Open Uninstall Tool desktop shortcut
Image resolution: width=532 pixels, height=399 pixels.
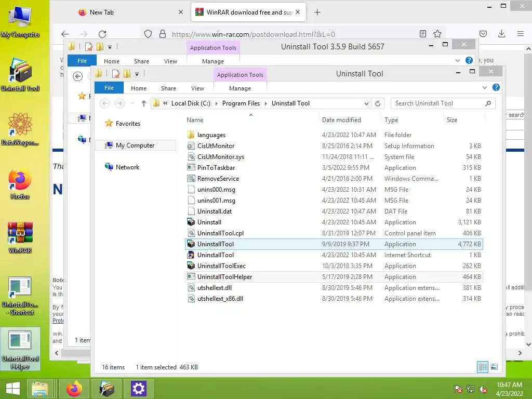pyautogui.click(x=20, y=75)
